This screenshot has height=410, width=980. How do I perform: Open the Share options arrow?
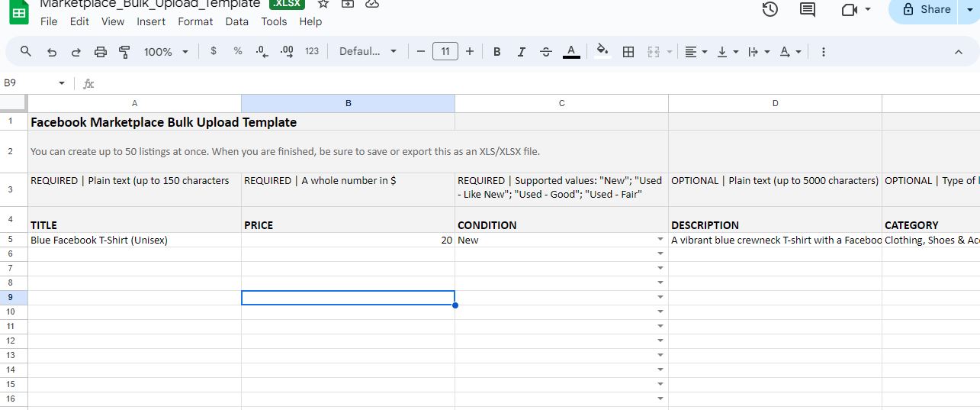pos(970,9)
